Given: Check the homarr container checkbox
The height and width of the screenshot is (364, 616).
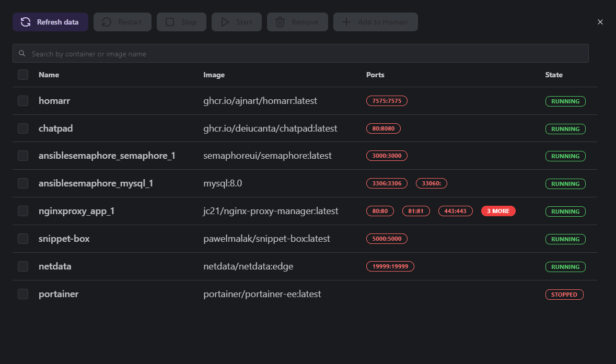Looking at the screenshot, I should [23, 100].
